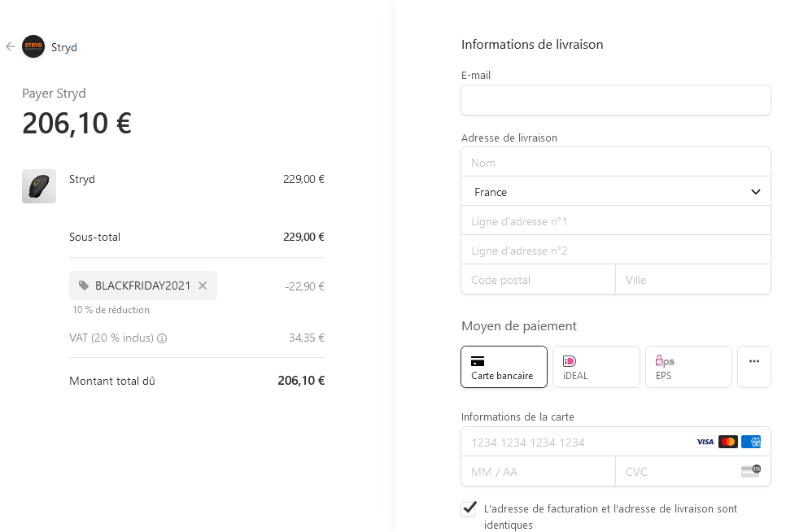The height and width of the screenshot is (532, 799).
Task: Focus the E-mail input field
Action: (x=615, y=100)
